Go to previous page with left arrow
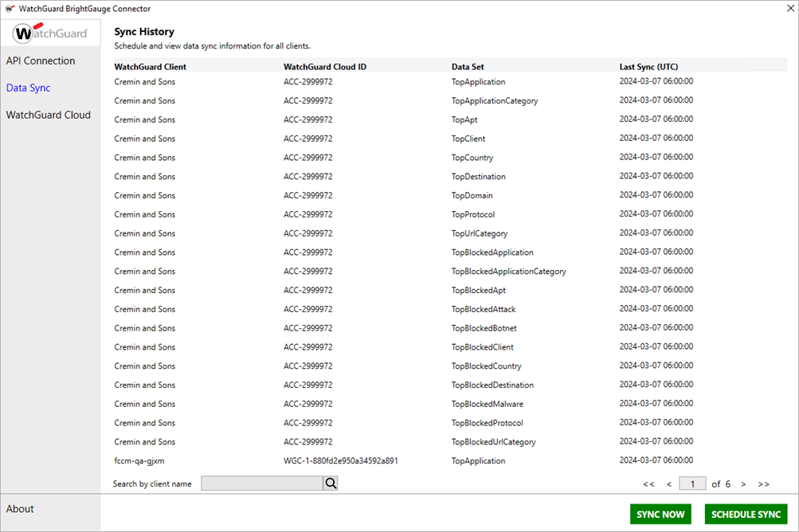Viewport: 799px width, 532px height. point(669,483)
